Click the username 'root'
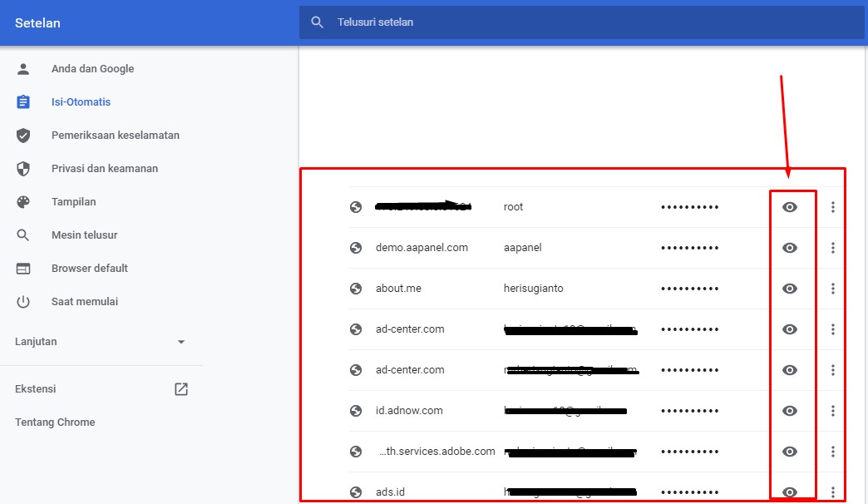Screen dimensions: 868x504 point(513,207)
